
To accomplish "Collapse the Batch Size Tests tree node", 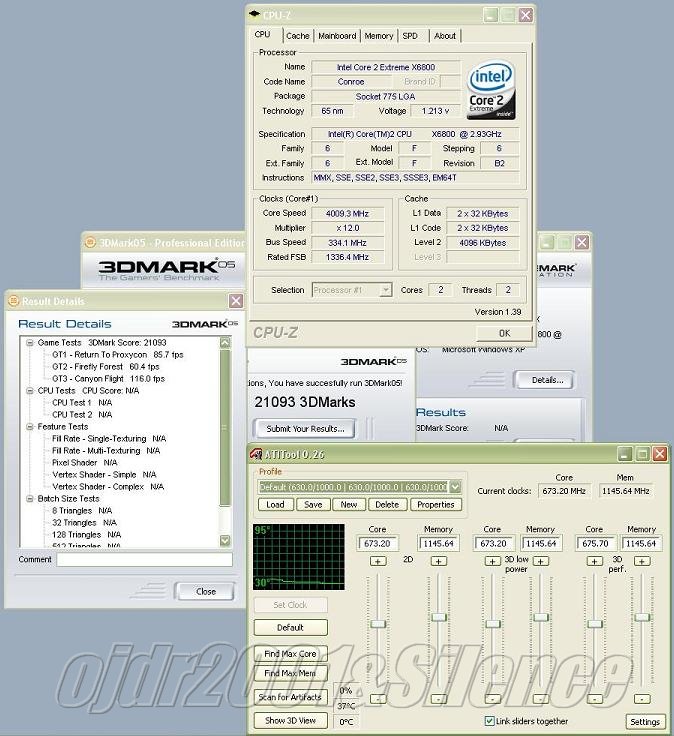I will 30,498.
